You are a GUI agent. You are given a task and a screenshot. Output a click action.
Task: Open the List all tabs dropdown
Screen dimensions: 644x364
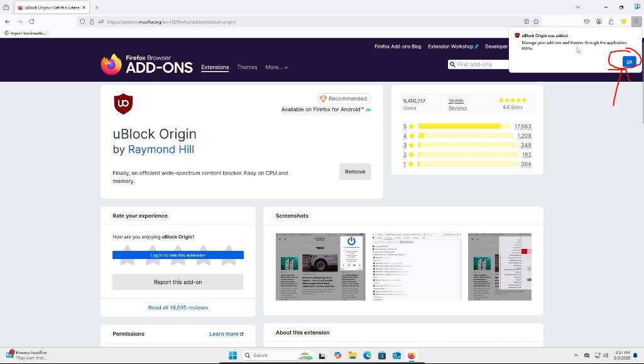[x=578, y=8]
